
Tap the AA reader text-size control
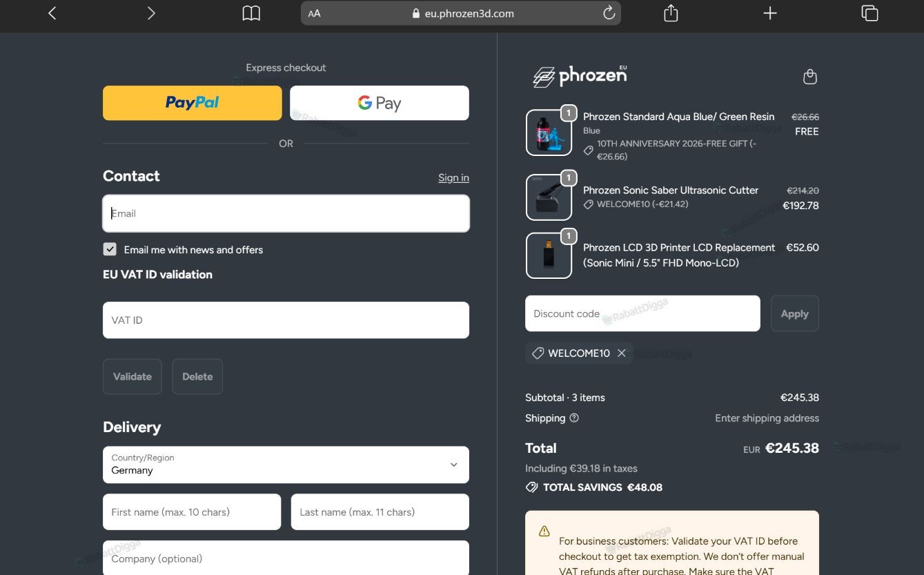click(x=314, y=13)
